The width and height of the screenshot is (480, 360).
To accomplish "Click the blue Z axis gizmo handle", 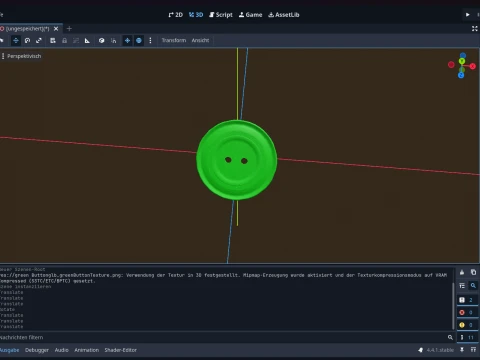I will [461, 75].
